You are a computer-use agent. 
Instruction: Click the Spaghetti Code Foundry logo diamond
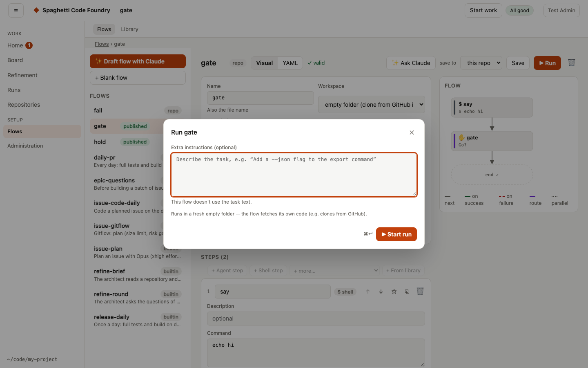point(36,10)
